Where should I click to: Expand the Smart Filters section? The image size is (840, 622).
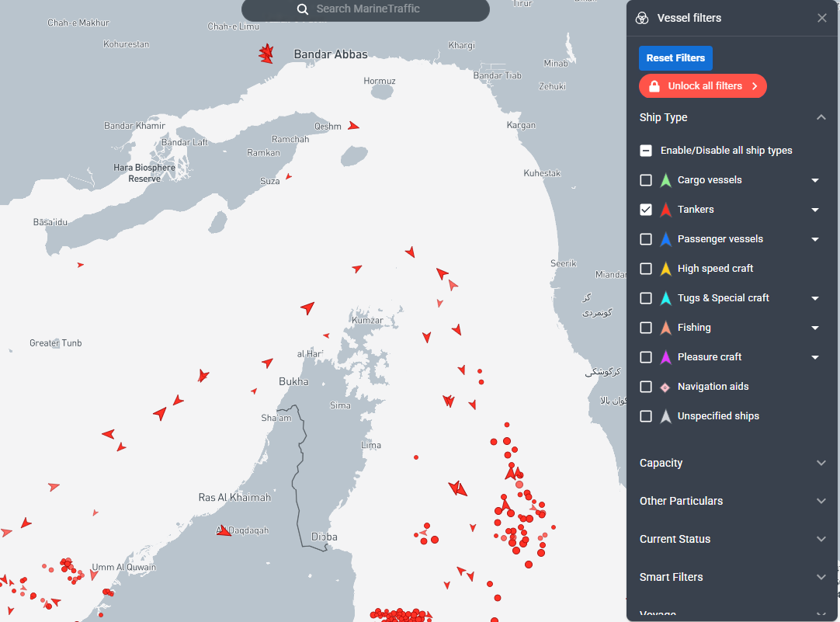coord(732,577)
